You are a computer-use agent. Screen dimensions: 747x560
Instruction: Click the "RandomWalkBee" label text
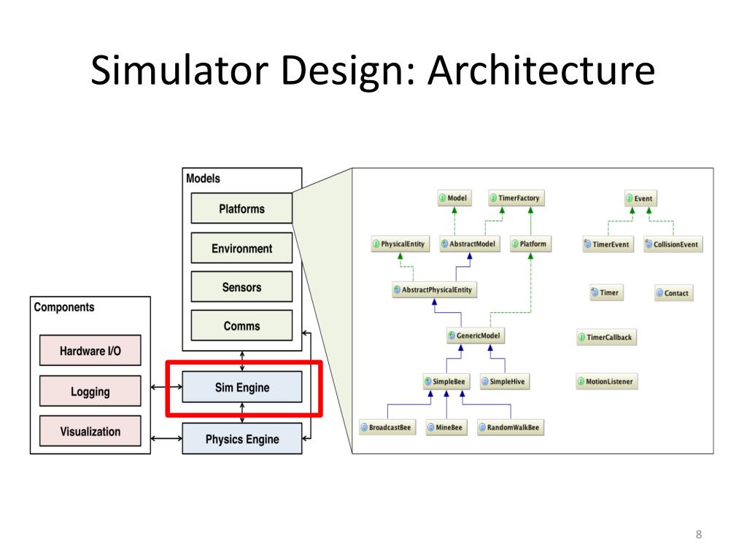[513, 427]
